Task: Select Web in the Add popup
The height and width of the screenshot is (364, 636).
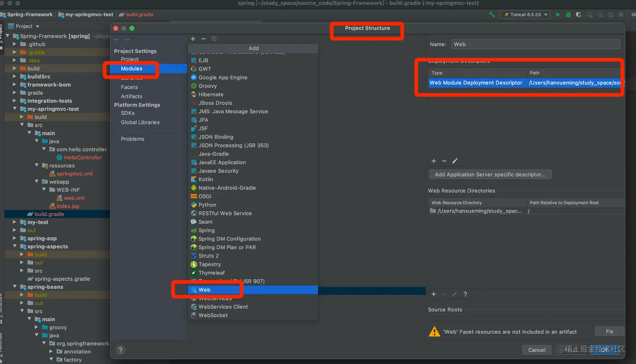Action: 253,290
